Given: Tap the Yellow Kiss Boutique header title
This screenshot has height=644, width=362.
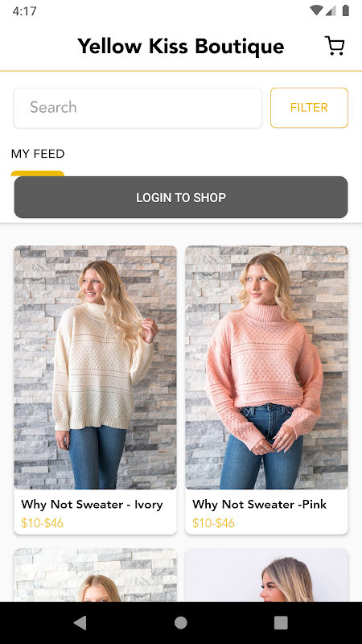Looking at the screenshot, I should (181, 46).
